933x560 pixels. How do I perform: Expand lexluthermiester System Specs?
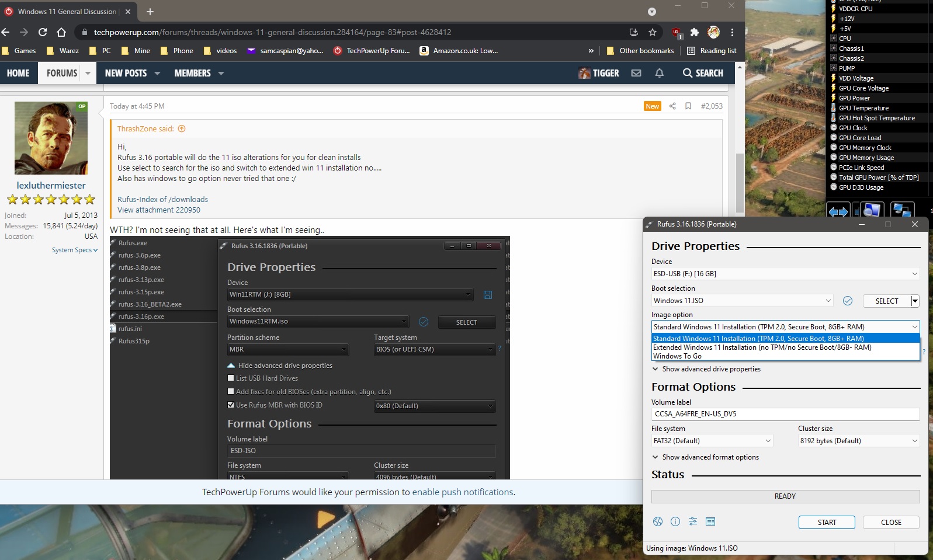pos(75,250)
